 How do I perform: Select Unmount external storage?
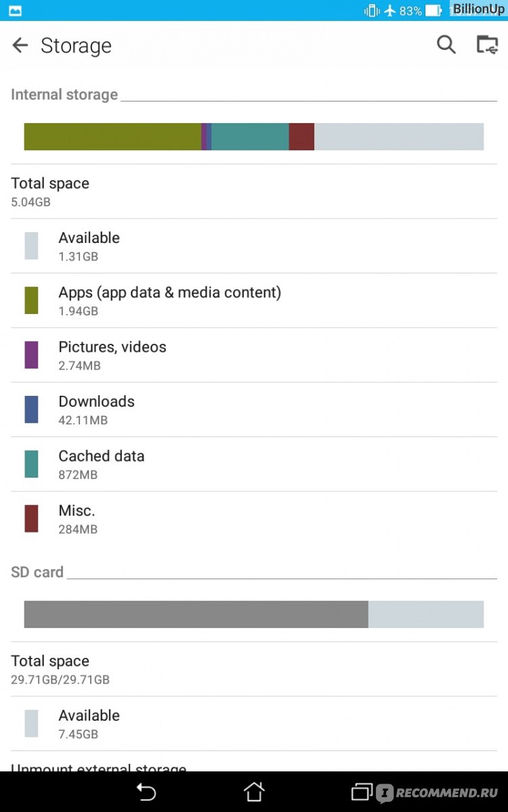pos(98,767)
